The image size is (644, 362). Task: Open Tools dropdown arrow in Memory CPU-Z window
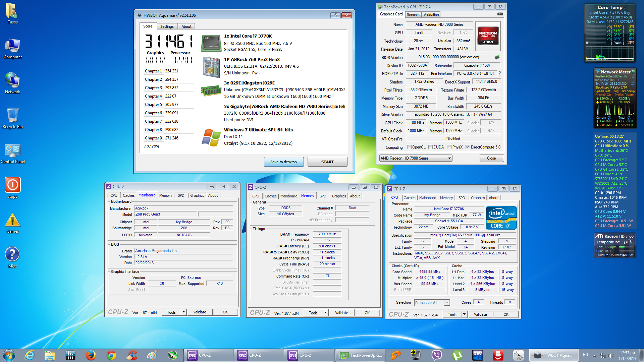[325, 313]
